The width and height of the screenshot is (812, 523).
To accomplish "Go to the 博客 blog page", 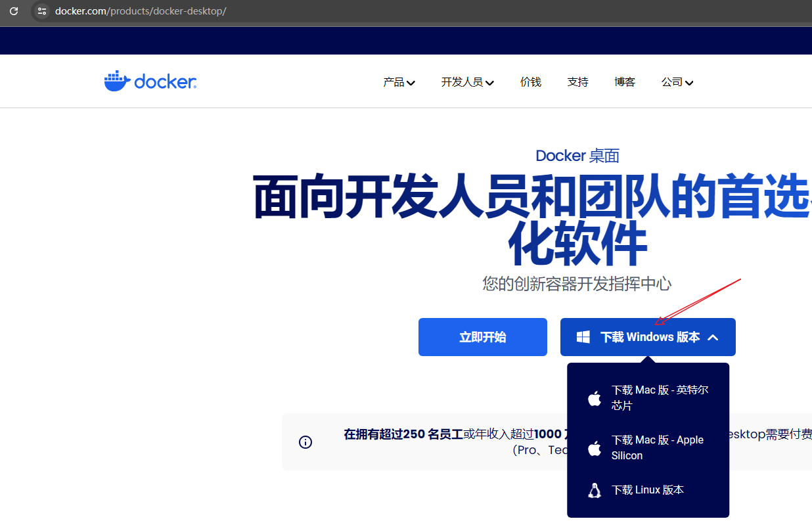I will [x=625, y=82].
